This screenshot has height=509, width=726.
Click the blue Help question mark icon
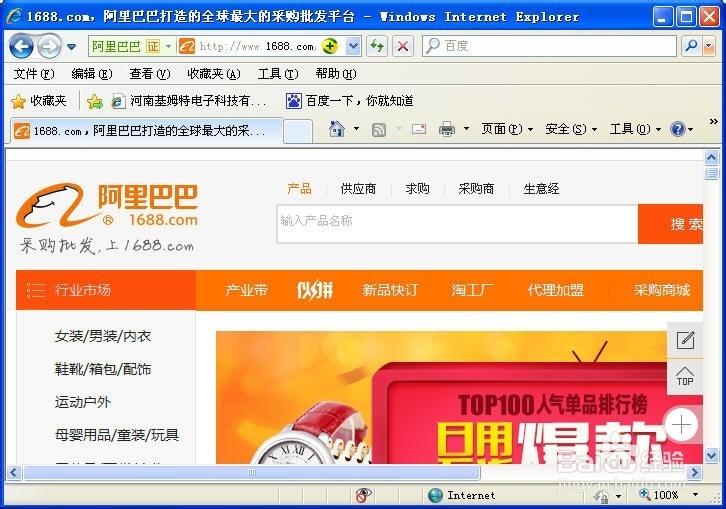point(678,129)
